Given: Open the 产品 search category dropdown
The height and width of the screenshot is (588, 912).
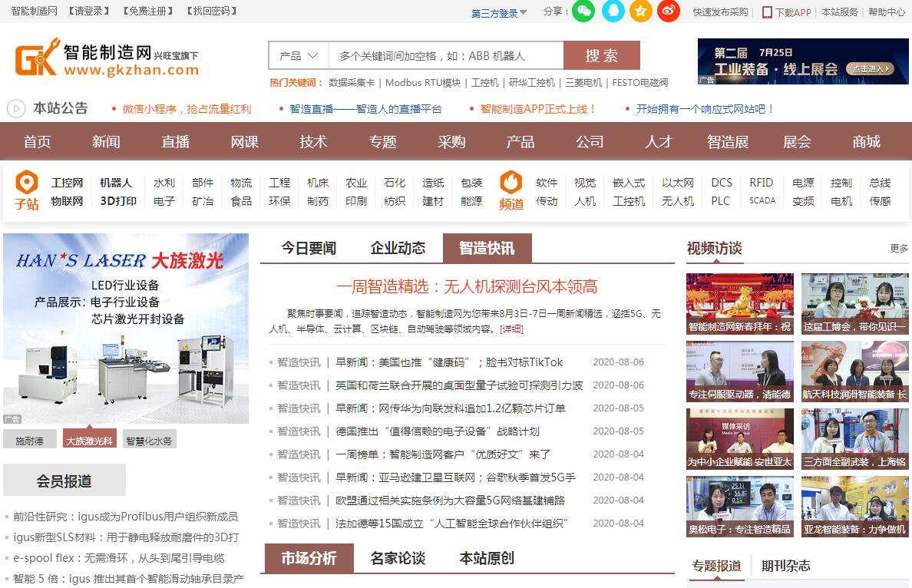Looking at the screenshot, I should coord(299,56).
